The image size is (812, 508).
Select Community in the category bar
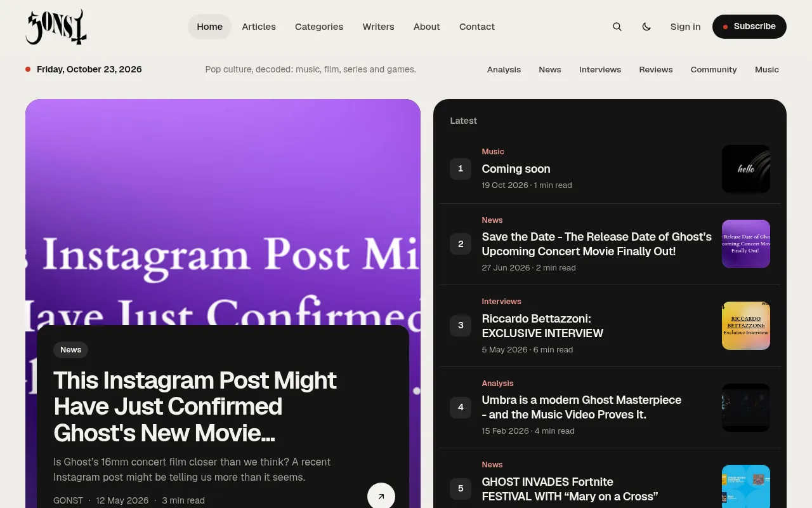point(714,70)
